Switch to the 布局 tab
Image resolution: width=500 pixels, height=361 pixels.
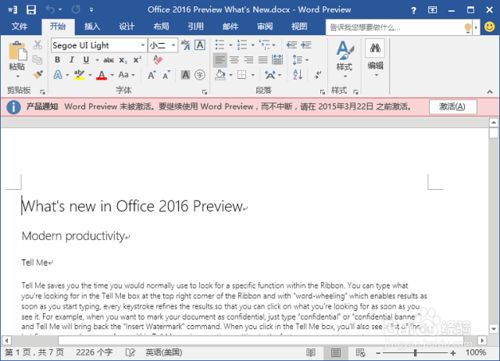[x=161, y=26]
